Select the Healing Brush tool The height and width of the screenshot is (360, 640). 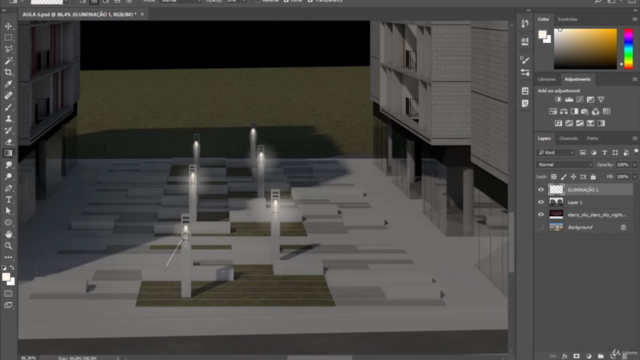[8, 96]
